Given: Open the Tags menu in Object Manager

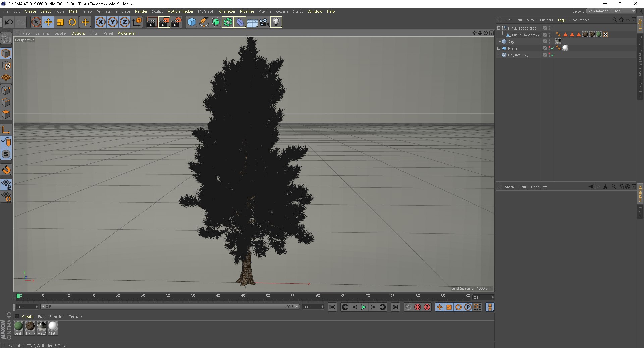Looking at the screenshot, I should coord(561,20).
